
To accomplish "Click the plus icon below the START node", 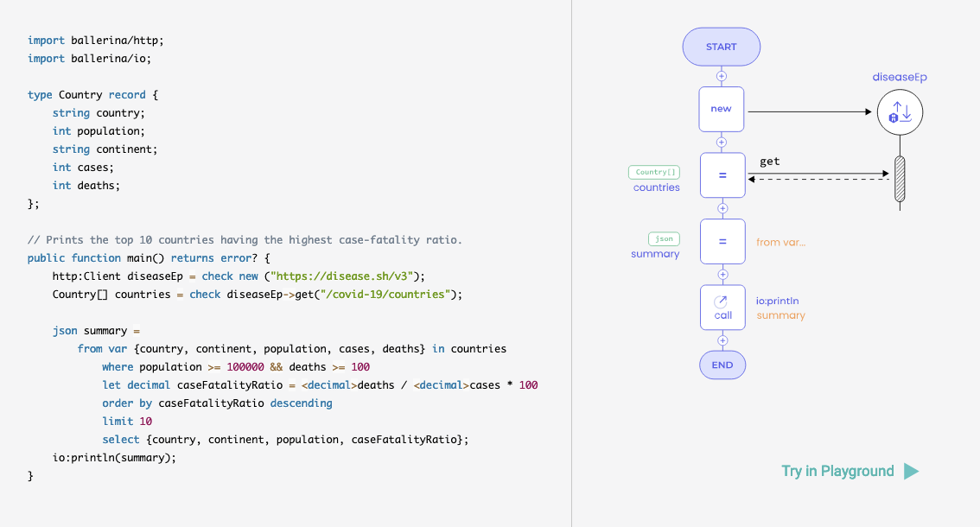I will tap(722, 76).
